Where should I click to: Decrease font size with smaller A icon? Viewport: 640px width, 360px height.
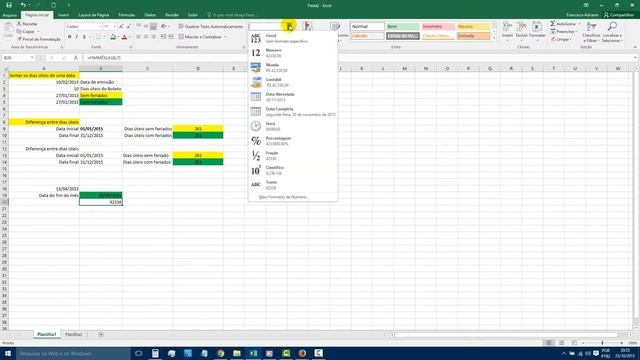pyautogui.click(x=129, y=27)
